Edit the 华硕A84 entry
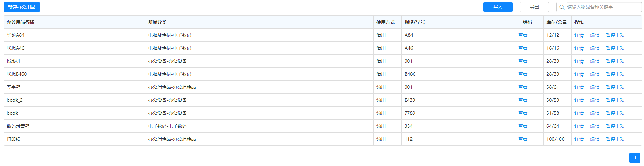 pos(594,35)
